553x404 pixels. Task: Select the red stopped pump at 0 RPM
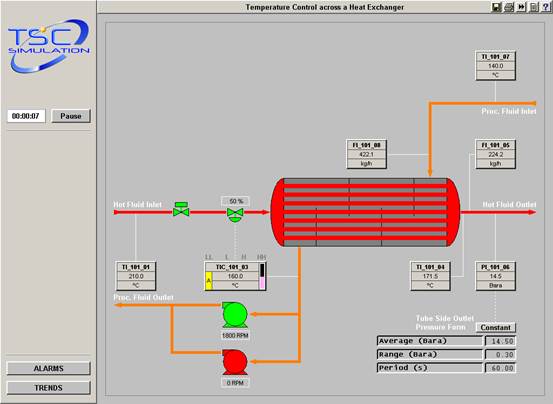tap(235, 362)
